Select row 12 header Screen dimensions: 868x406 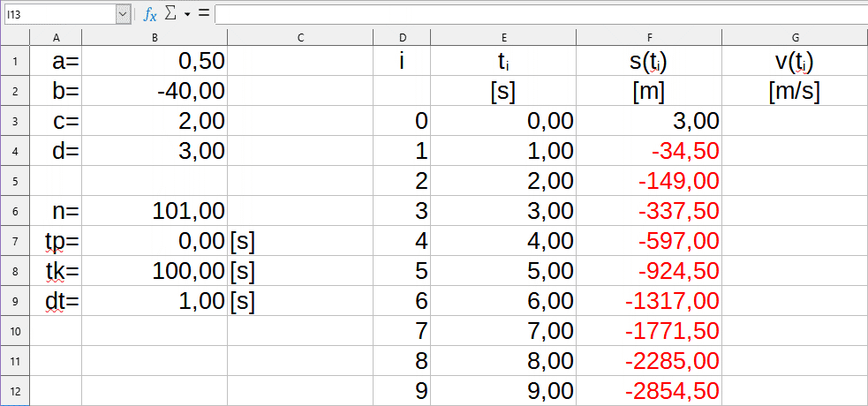point(15,391)
